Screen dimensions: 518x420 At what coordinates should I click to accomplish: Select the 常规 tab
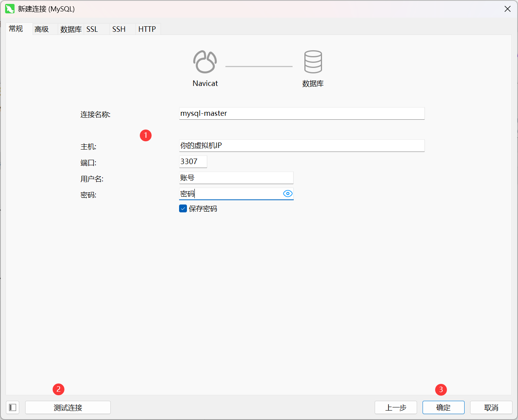[x=16, y=29]
